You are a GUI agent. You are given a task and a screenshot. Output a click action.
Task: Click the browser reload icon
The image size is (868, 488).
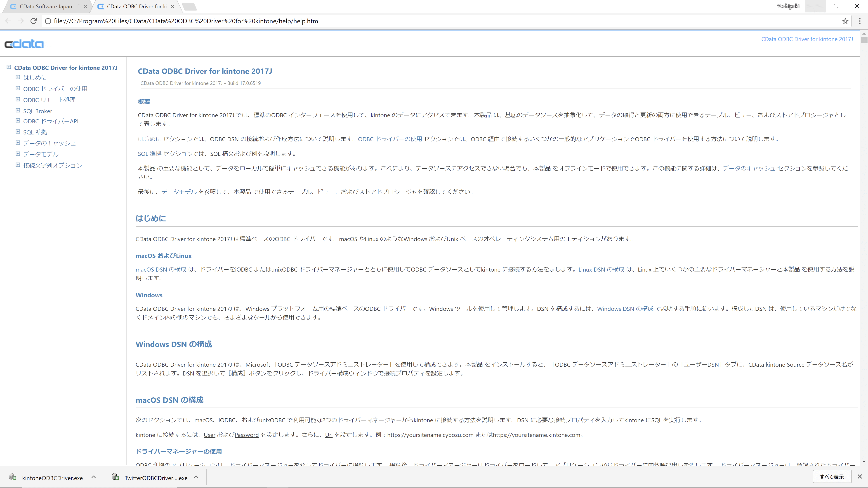tap(33, 21)
